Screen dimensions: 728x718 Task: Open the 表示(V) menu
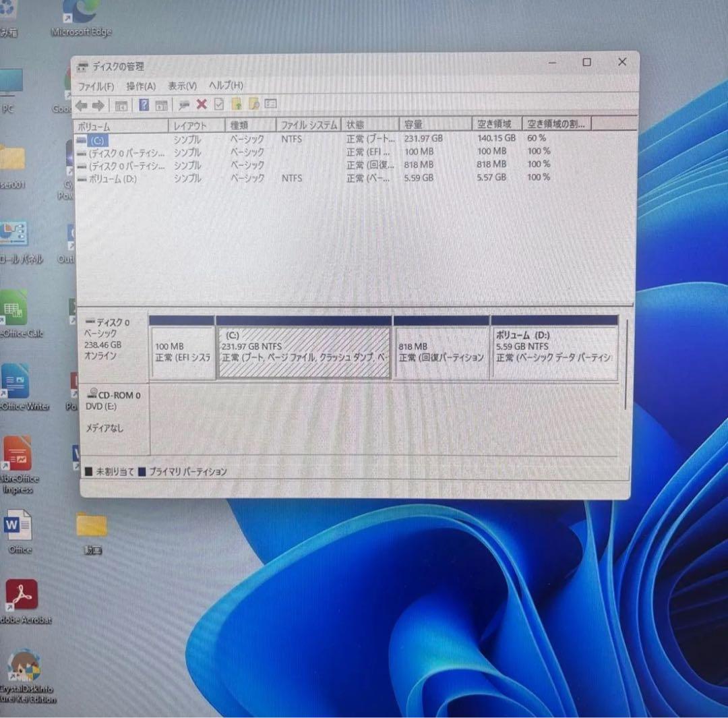[182, 86]
